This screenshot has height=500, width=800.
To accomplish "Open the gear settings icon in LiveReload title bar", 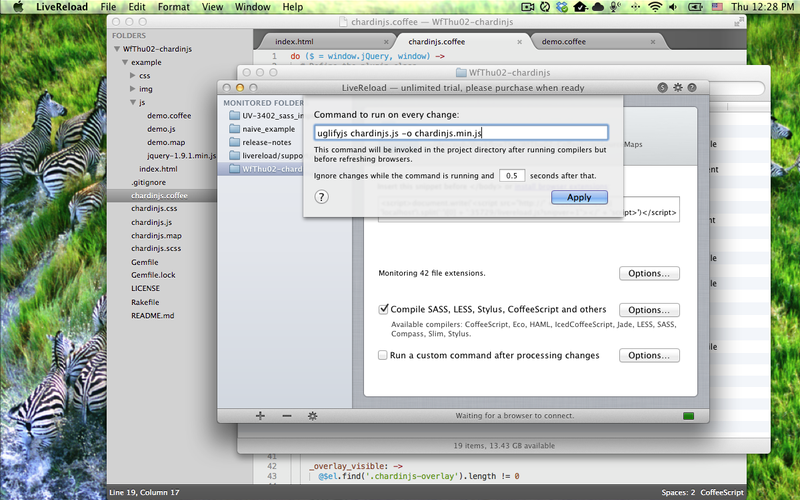I will (x=678, y=88).
